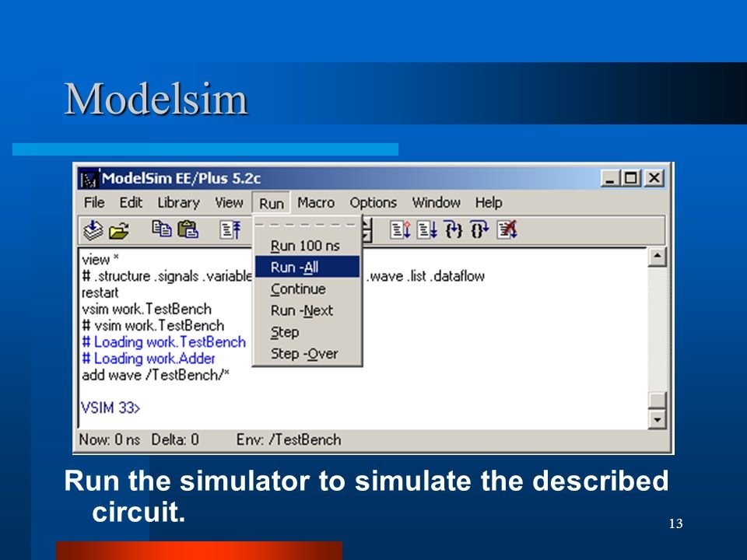Click 'Delta: 0' status bar entry
This screenshot has height=560, width=747.
click(x=175, y=439)
